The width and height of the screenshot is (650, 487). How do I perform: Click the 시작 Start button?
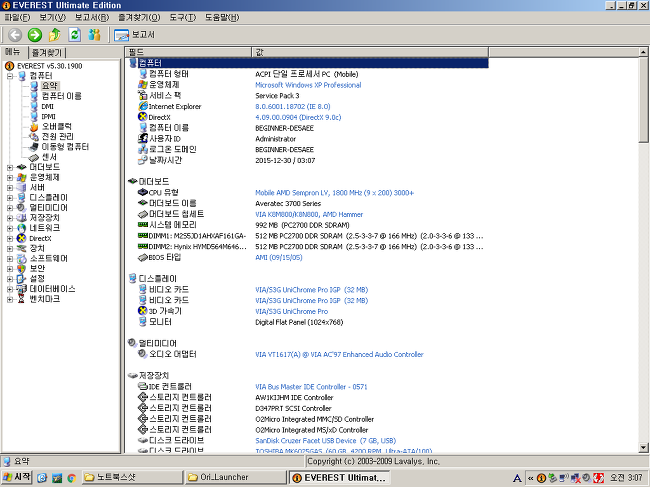[x=17, y=477]
